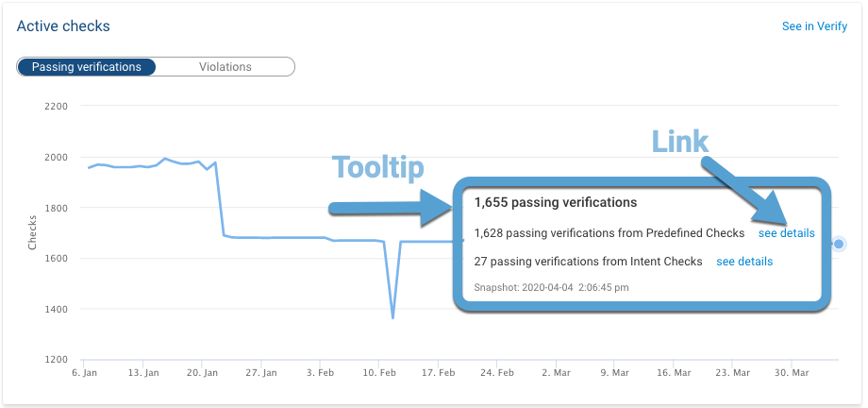Click the 6. Jan x-axis label
This screenshot has height=408, width=868.
(84, 373)
